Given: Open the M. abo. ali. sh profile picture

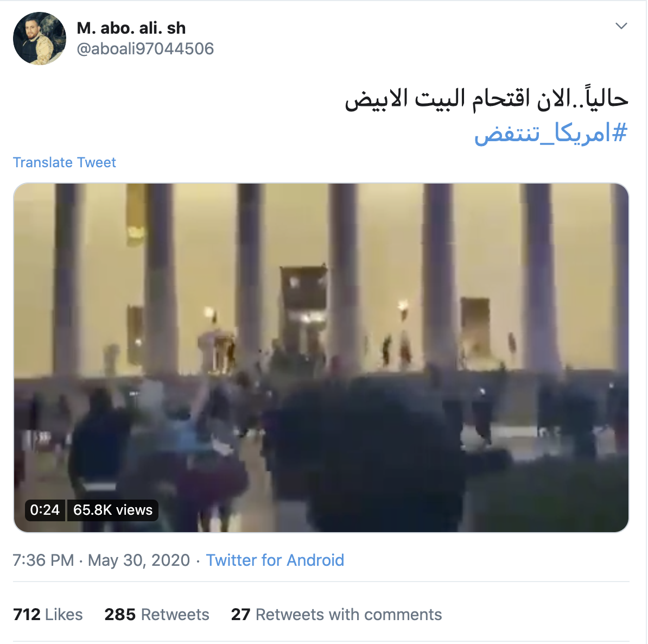Looking at the screenshot, I should pos(40,39).
